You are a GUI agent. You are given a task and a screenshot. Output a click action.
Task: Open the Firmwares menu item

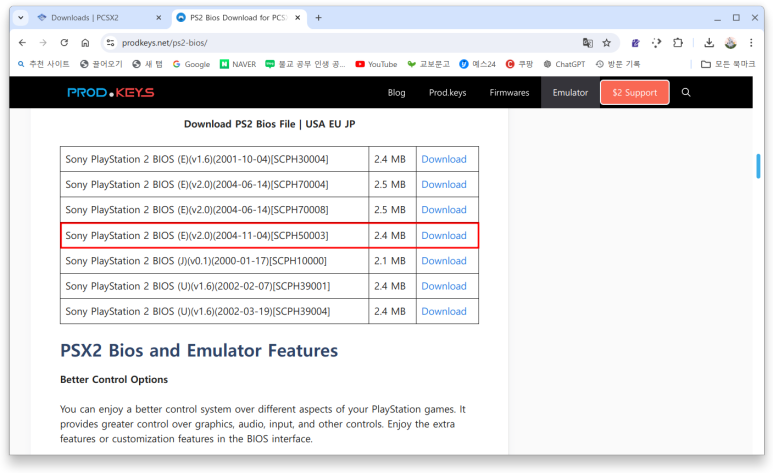(509, 93)
